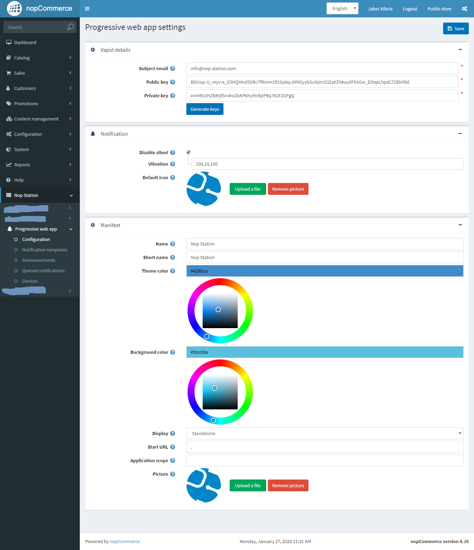Click the Logout link

point(410,9)
